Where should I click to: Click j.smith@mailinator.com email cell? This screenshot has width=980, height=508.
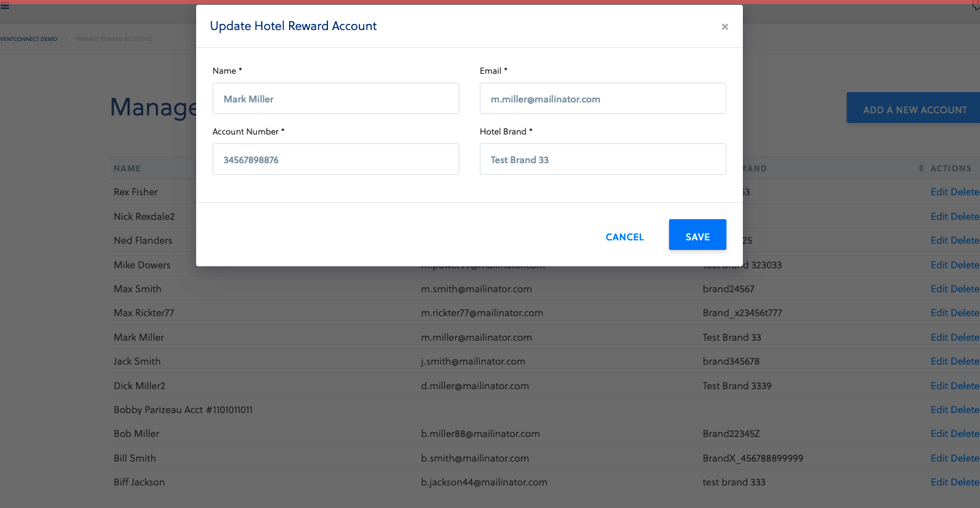[x=473, y=361]
